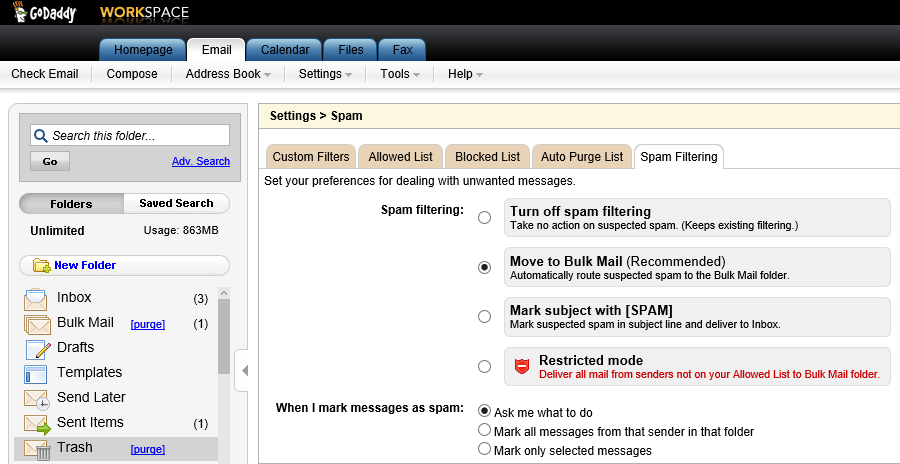Select Mark subject with [SPAM] option
Image resolution: width=900 pixels, height=464 pixels.
[x=485, y=316]
